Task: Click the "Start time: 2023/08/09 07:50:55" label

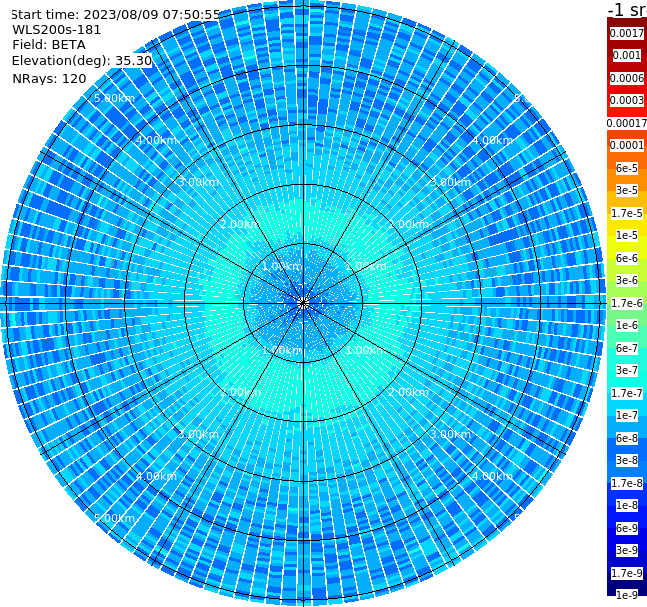Action: (116, 15)
